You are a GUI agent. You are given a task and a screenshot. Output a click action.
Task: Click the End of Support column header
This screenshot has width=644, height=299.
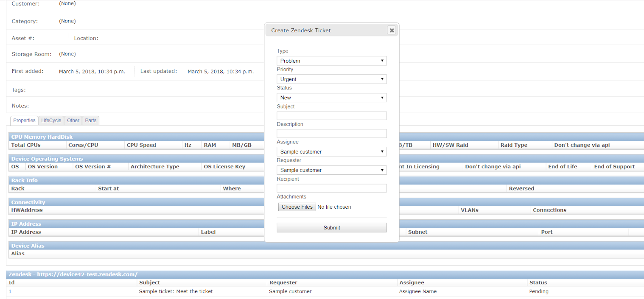(x=614, y=167)
